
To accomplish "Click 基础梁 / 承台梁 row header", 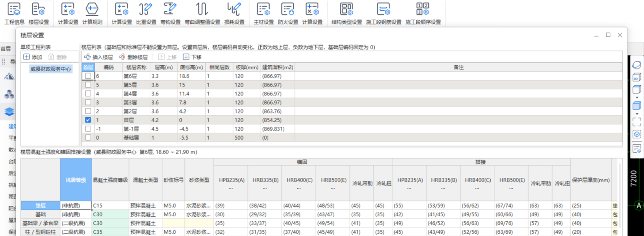I will [41, 223].
